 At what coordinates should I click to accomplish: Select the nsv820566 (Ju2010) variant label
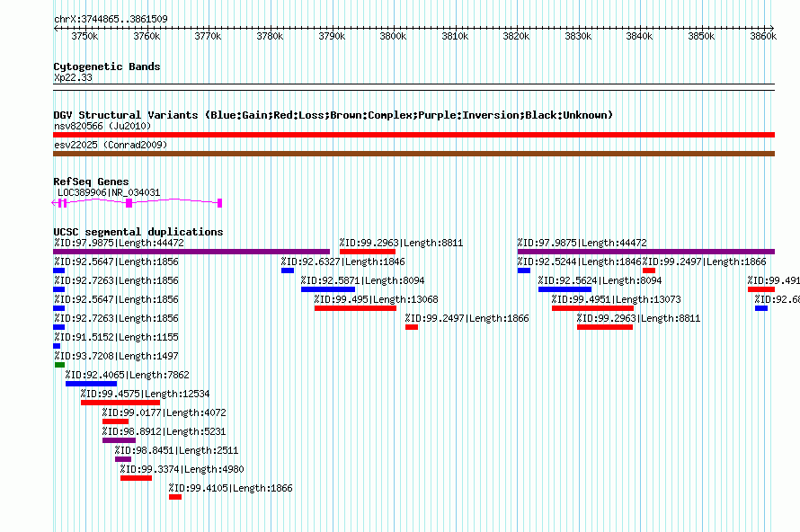pos(102,126)
